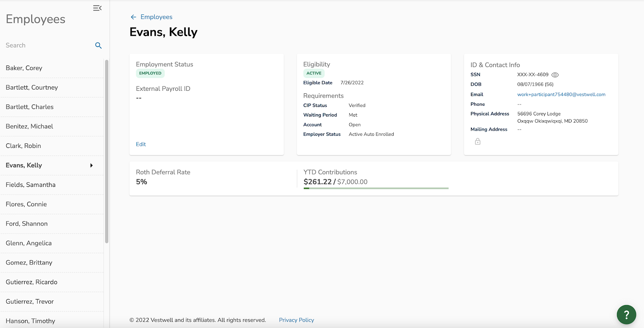Select Glenn, Angelica from employee list
This screenshot has width=644, height=328.
point(29,243)
